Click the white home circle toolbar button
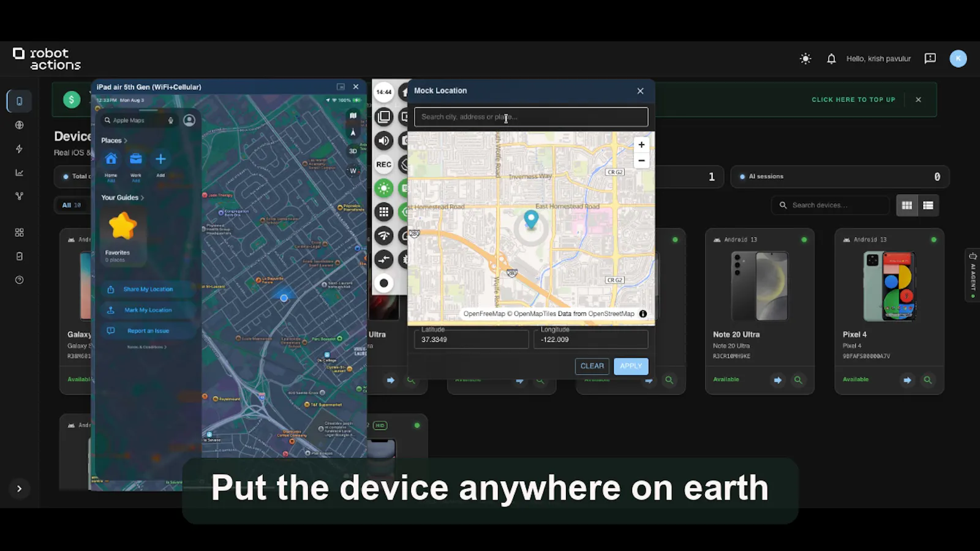The height and width of the screenshot is (551, 980). click(384, 283)
